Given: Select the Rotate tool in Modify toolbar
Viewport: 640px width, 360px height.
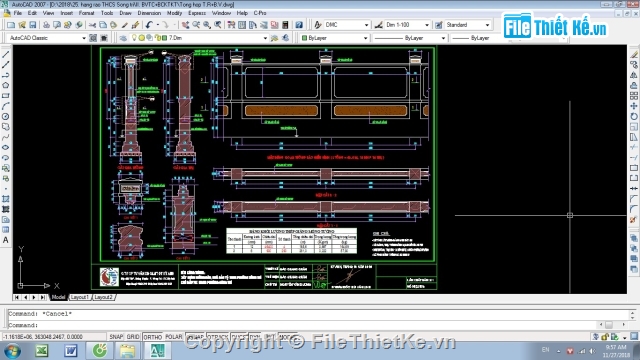Looking at the screenshot, I should coord(633,116).
